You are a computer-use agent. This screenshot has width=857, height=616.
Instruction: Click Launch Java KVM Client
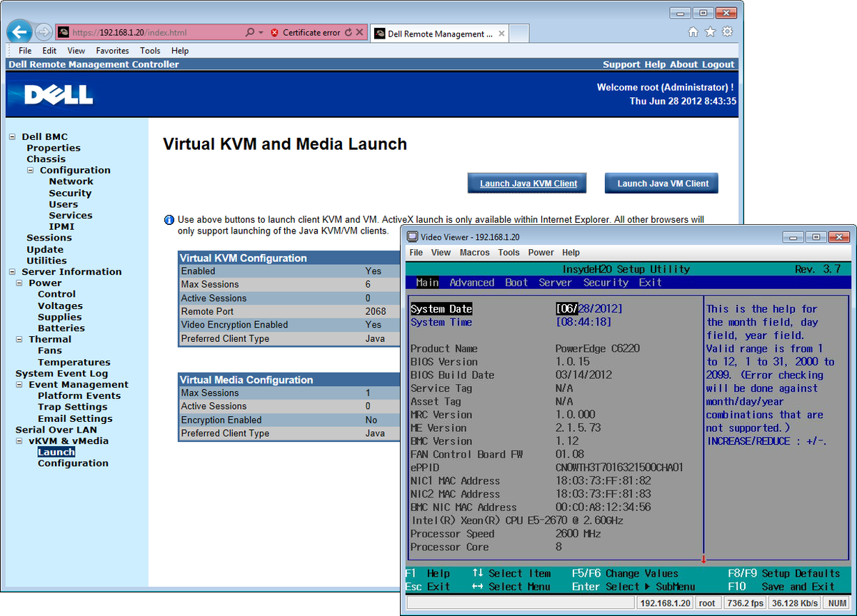(526, 183)
